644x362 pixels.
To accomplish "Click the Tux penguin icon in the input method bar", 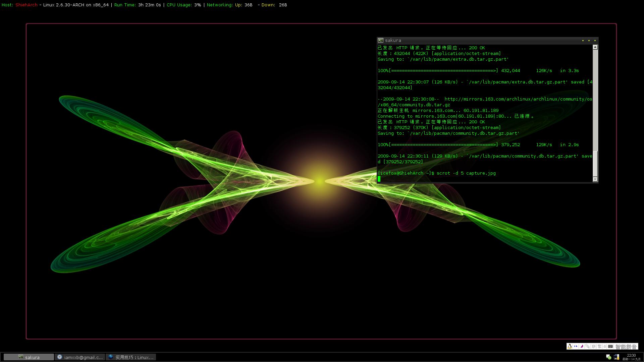I will 570,346.
